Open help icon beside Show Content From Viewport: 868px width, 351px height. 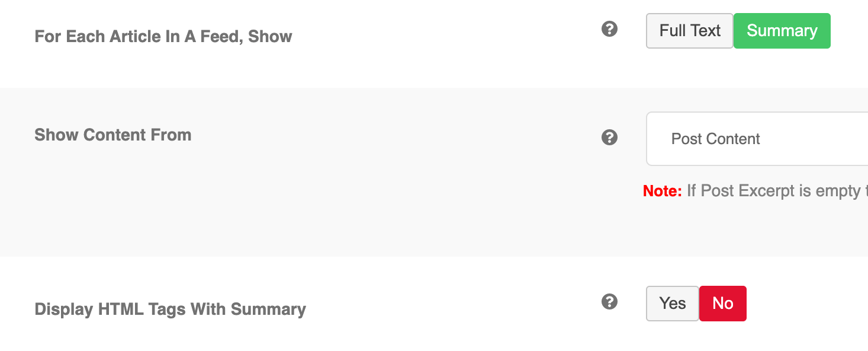click(x=609, y=138)
